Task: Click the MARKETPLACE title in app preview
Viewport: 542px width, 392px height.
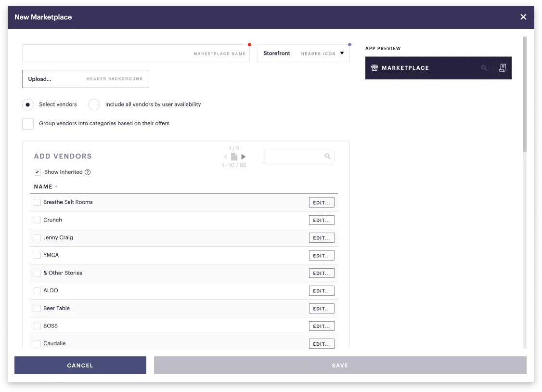Action: (x=405, y=68)
